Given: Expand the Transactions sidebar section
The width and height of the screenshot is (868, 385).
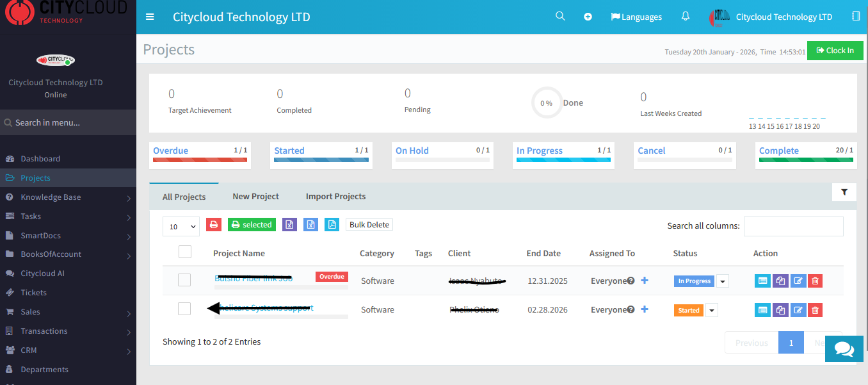Looking at the screenshot, I should [x=68, y=331].
